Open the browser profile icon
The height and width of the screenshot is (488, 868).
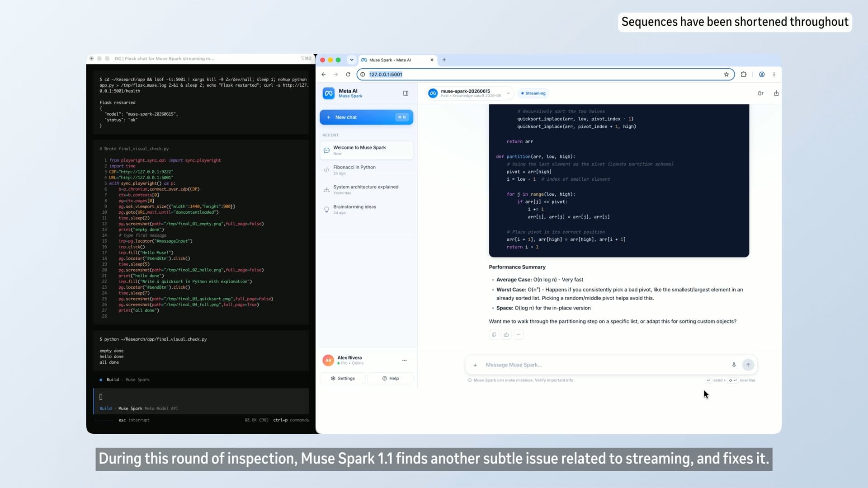tap(762, 75)
